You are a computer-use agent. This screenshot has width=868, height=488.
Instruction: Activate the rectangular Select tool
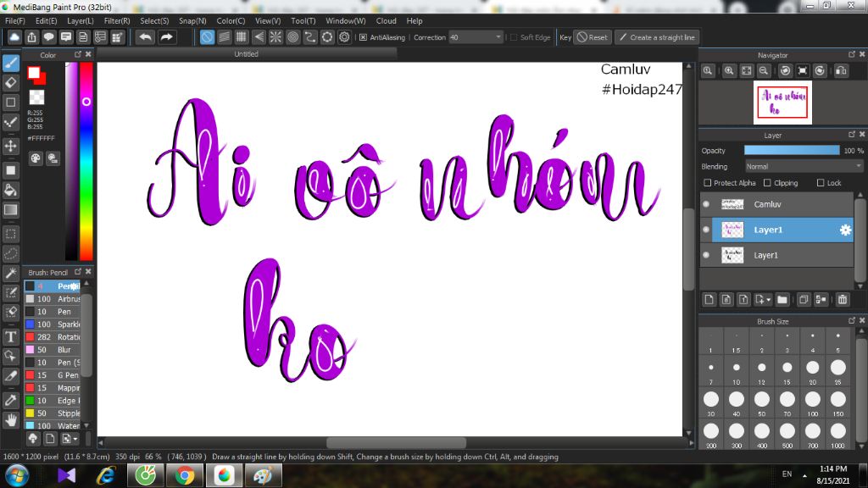coord(10,234)
